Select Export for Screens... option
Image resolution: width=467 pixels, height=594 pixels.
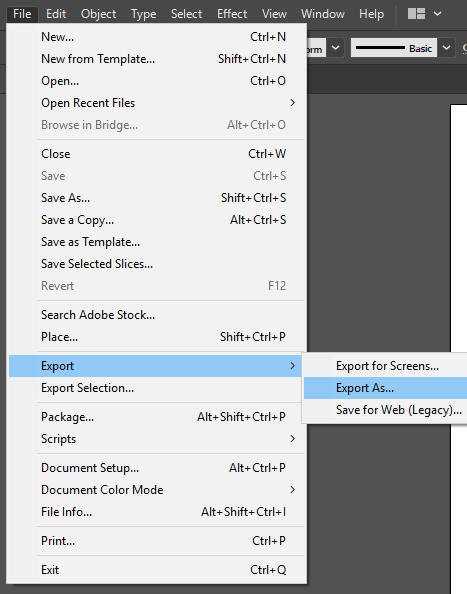[x=386, y=366]
